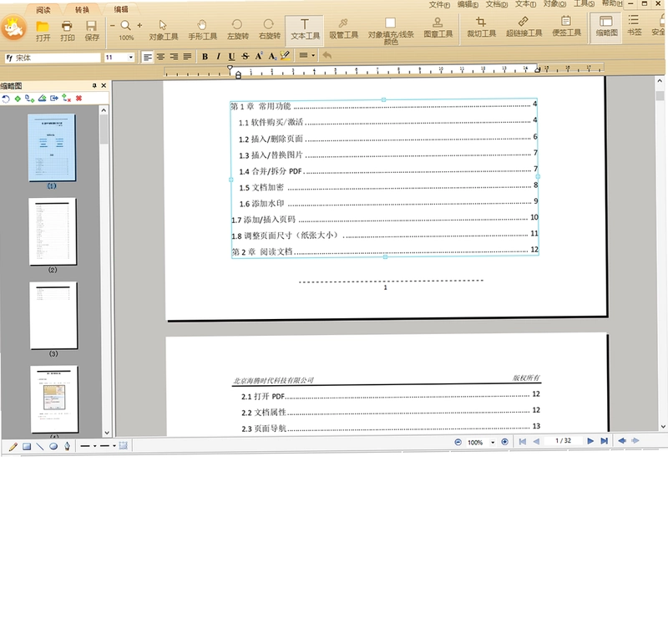Click the 宋体 font name field
The height and width of the screenshot is (644, 668).
(53, 58)
